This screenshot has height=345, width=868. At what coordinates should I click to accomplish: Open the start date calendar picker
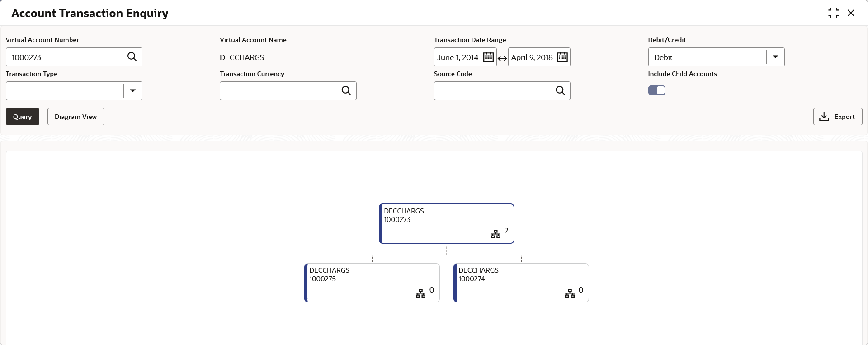point(488,57)
